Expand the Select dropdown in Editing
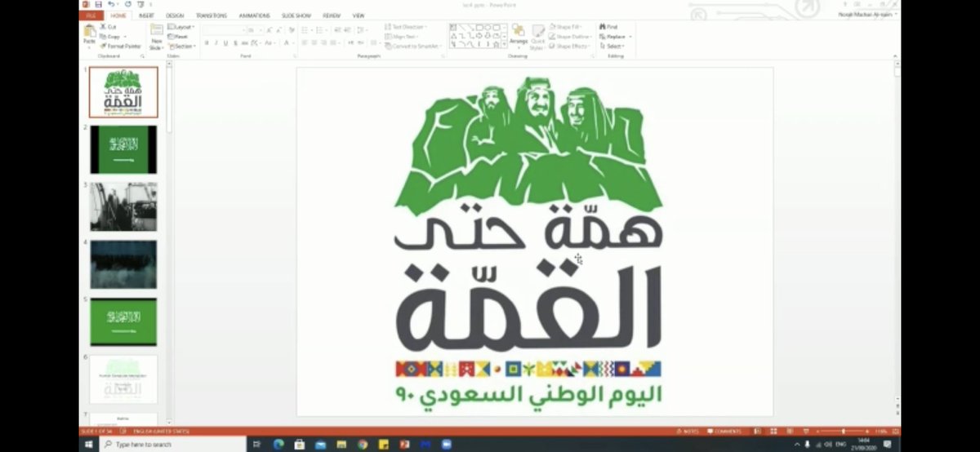Image resolution: width=980 pixels, height=452 pixels. pos(612,47)
